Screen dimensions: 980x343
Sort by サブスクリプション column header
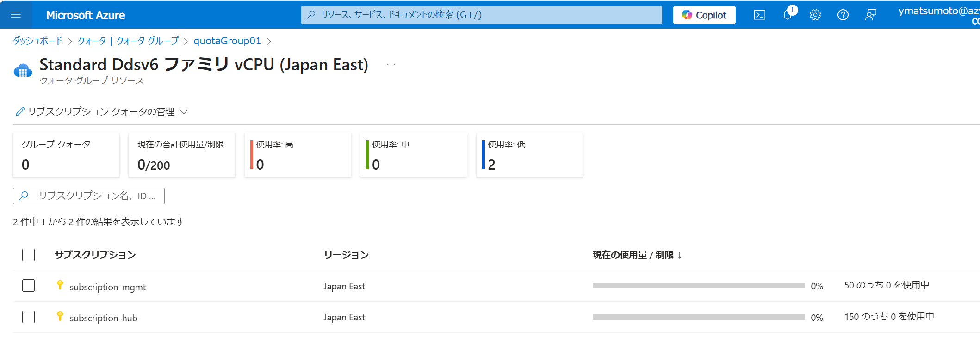point(95,255)
